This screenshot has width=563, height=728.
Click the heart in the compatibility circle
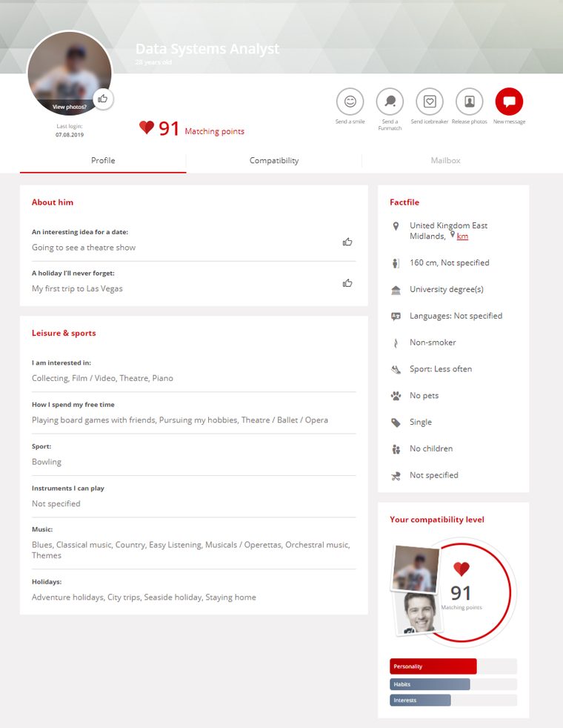(462, 569)
